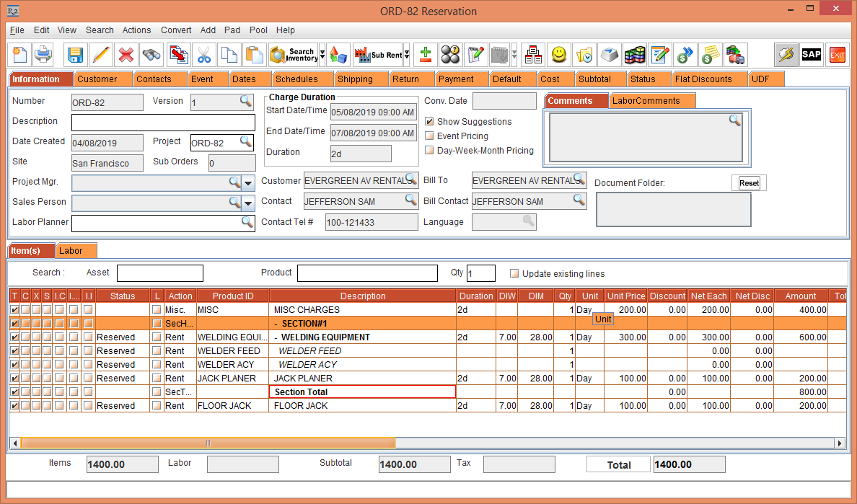Uncheck the Show Suggestions checkbox
Image resolution: width=857 pixels, height=504 pixels.
pos(430,122)
